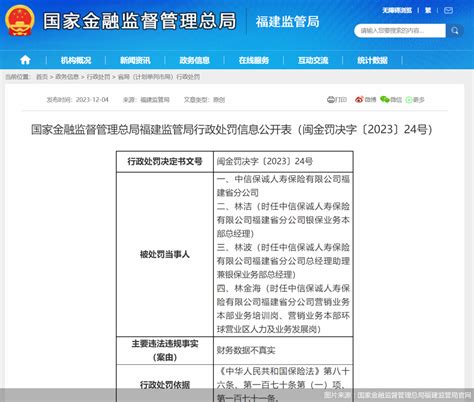The height and width of the screenshot is (402, 474).
Task: Click the cell 财务数据不真实
Action: (246, 350)
